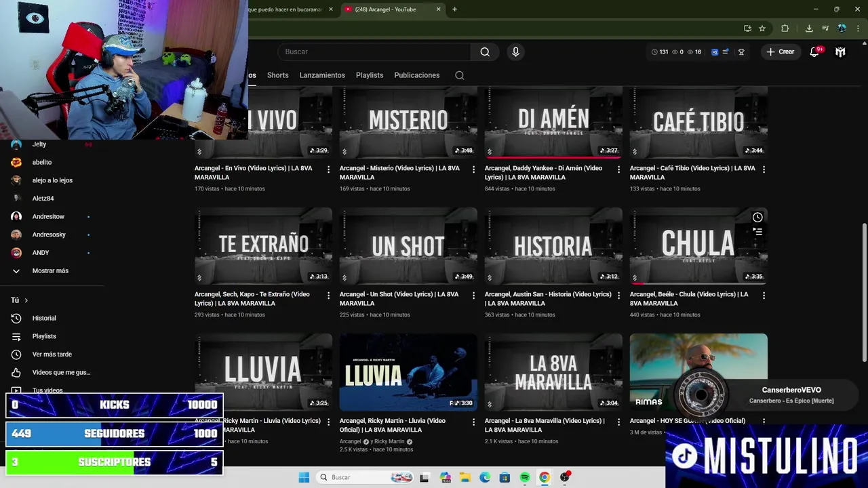Open Playlists in the sidebar
The height and width of the screenshot is (488, 868).
tap(44, 336)
